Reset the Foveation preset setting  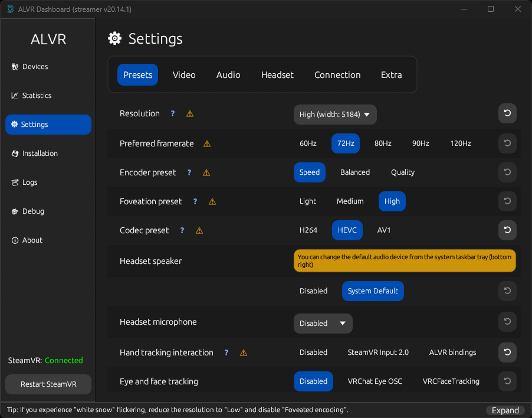pos(507,201)
